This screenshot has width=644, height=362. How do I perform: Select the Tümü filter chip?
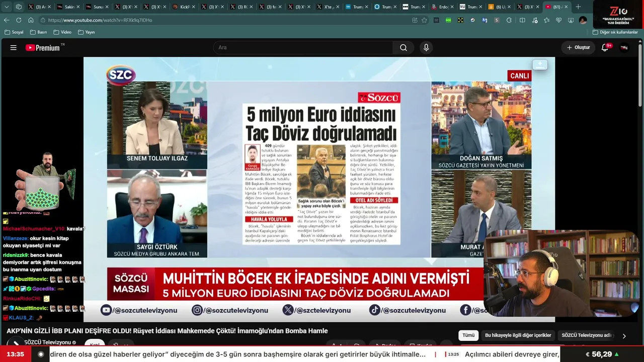(x=468, y=335)
